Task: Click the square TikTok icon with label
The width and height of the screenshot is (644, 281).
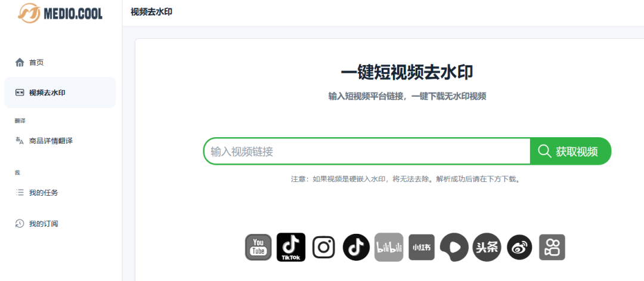Action: point(291,248)
